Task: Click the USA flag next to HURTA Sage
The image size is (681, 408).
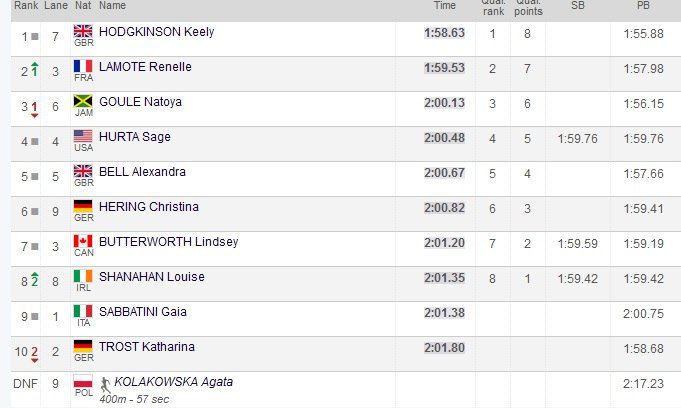Action: (83, 137)
